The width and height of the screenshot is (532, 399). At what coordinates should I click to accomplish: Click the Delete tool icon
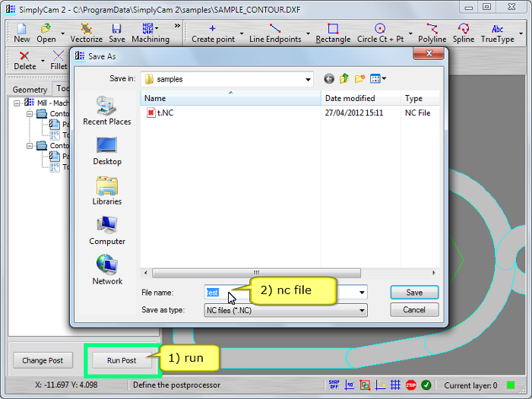[x=24, y=60]
